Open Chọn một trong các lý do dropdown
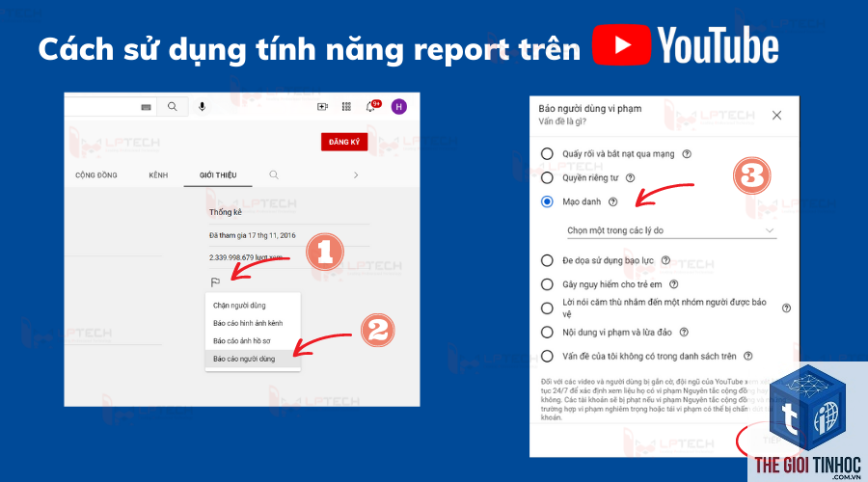Image resolution: width=868 pixels, height=482 pixels. tap(671, 230)
